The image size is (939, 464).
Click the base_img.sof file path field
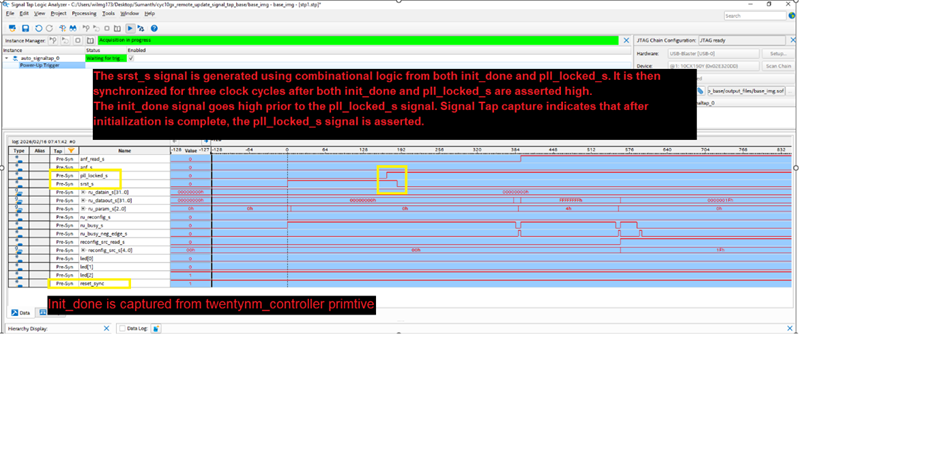pyautogui.click(x=746, y=91)
